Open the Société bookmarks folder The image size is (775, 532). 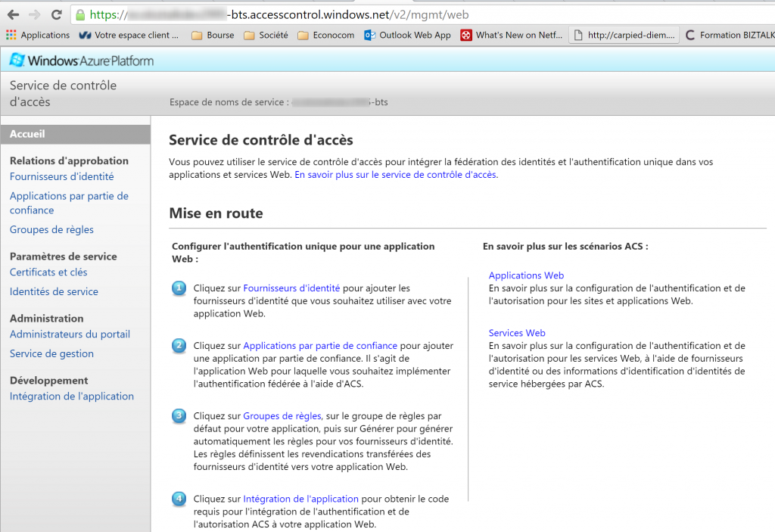[x=266, y=35]
